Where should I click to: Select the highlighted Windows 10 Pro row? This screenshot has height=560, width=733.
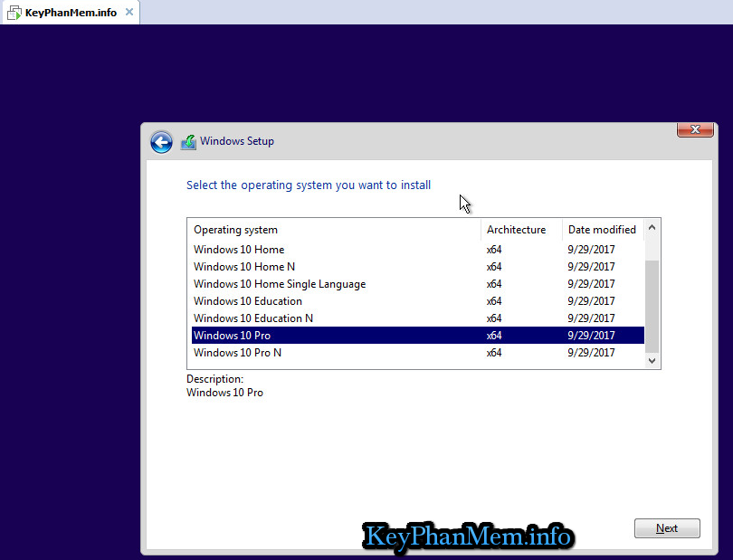point(418,335)
